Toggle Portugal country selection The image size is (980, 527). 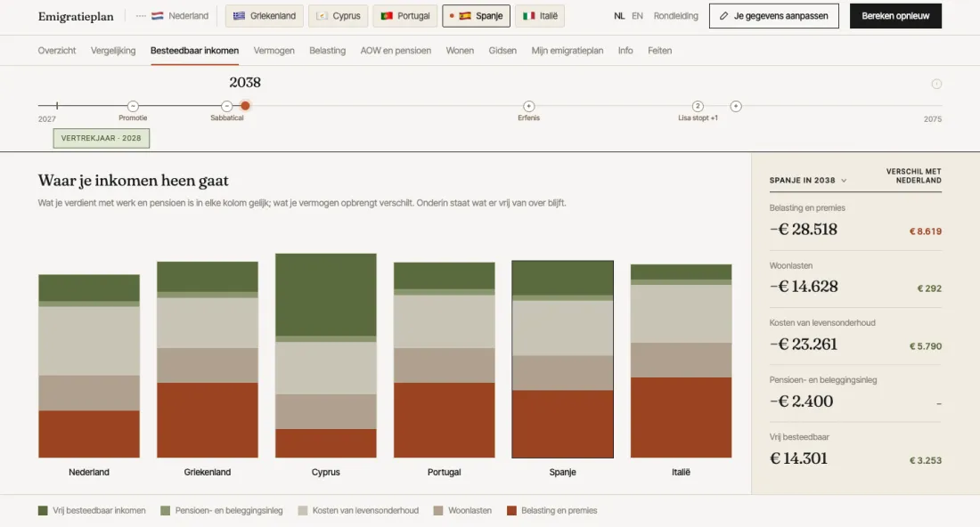405,16
